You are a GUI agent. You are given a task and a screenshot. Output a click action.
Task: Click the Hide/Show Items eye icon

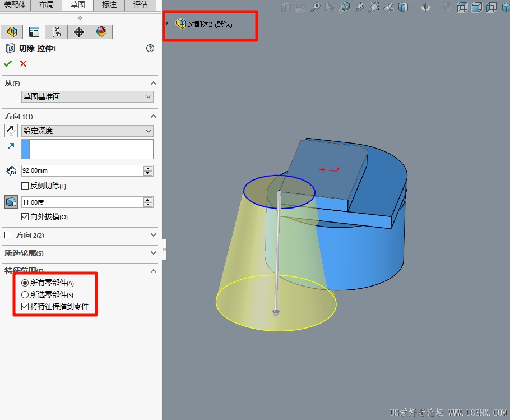coord(425,7)
